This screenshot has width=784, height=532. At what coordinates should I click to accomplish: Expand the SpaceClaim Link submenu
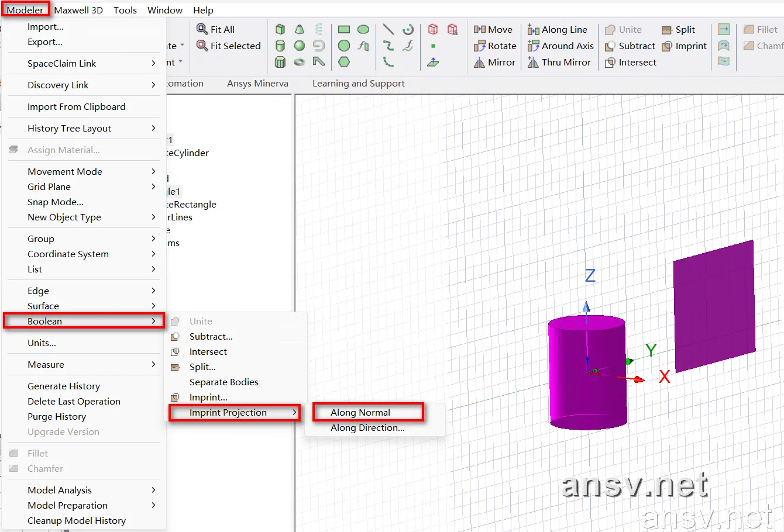pos(84,63)
